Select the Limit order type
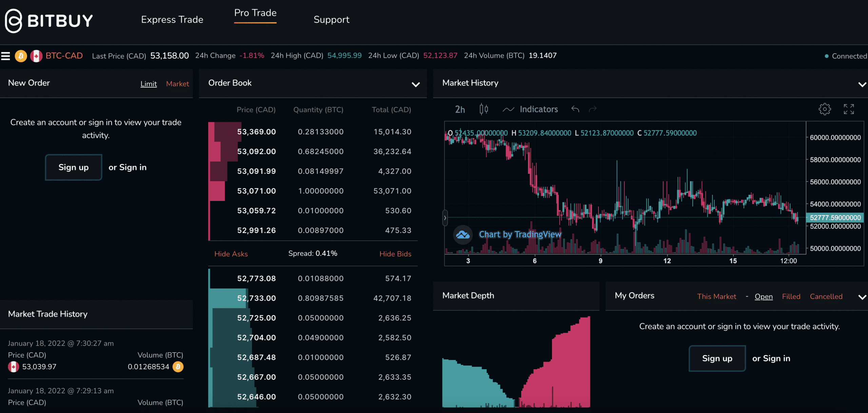 (x=149, y=84)
